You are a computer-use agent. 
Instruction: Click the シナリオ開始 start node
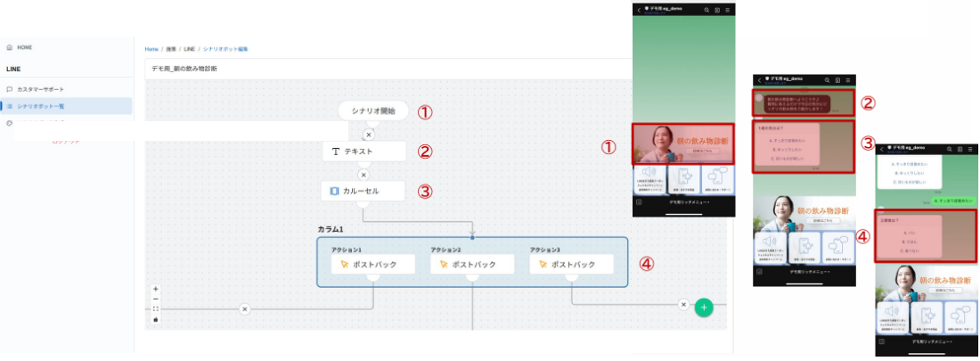(373, 111)
